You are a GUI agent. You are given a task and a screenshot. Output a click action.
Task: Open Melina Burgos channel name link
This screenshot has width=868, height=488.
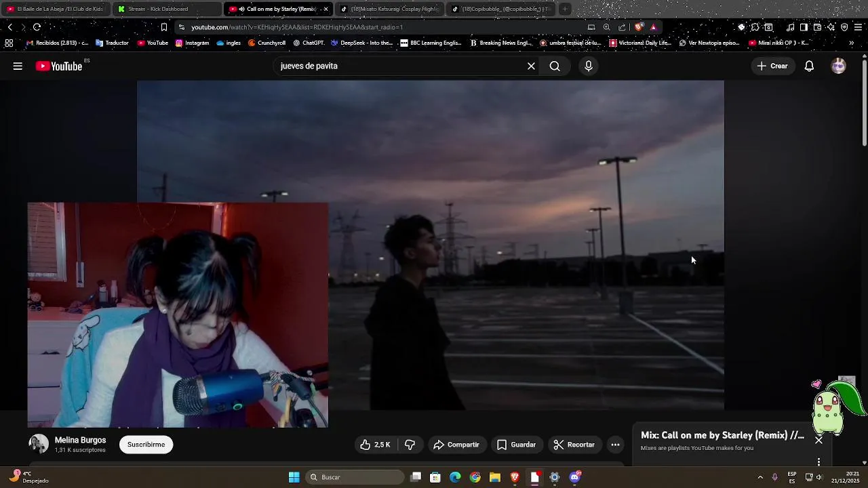(80, 440)
